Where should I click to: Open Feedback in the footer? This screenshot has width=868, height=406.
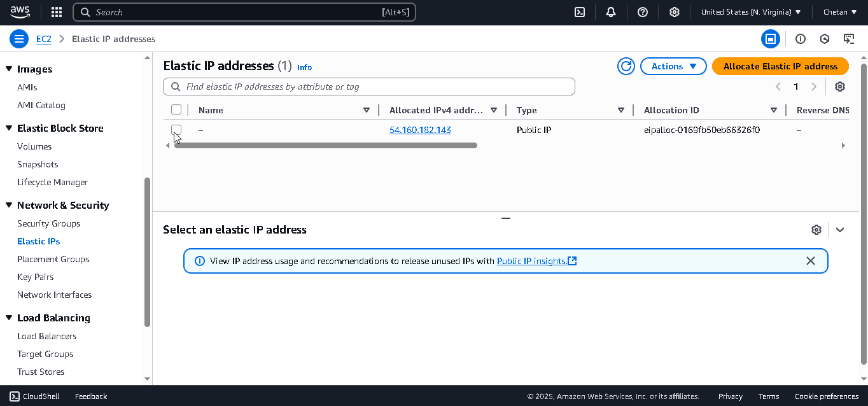pos(91,396)
